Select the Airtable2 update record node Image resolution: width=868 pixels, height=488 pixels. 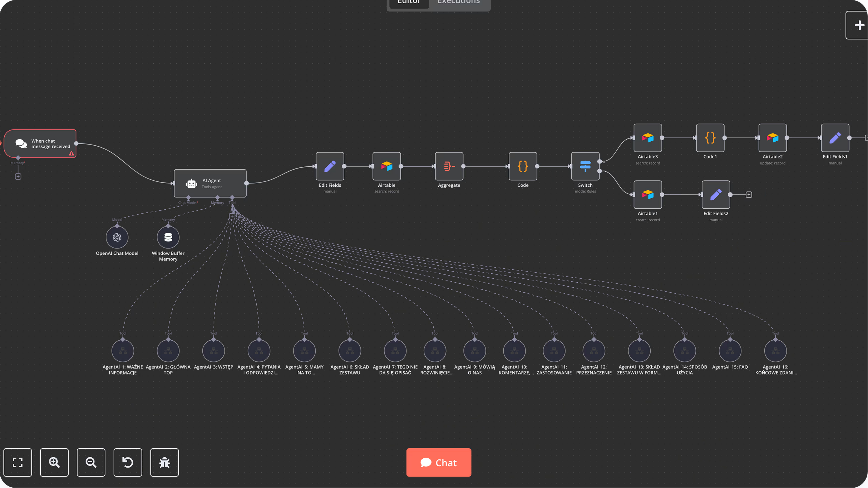[773, 138]
